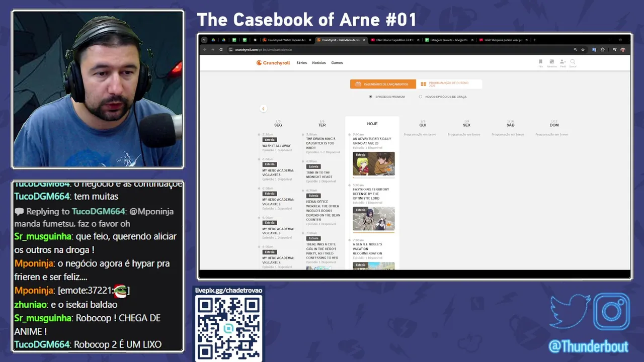This screenshot has width=644, height=362.
Task: Open the Séries menu
Action: (302, 63)
